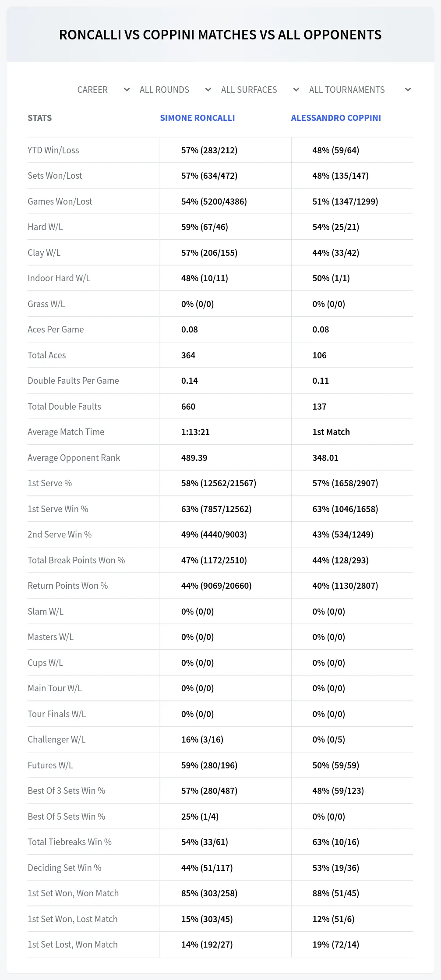Expand the ALL ROUNDS dropdown
Screen dimensions: 441x980
[175, 90]
